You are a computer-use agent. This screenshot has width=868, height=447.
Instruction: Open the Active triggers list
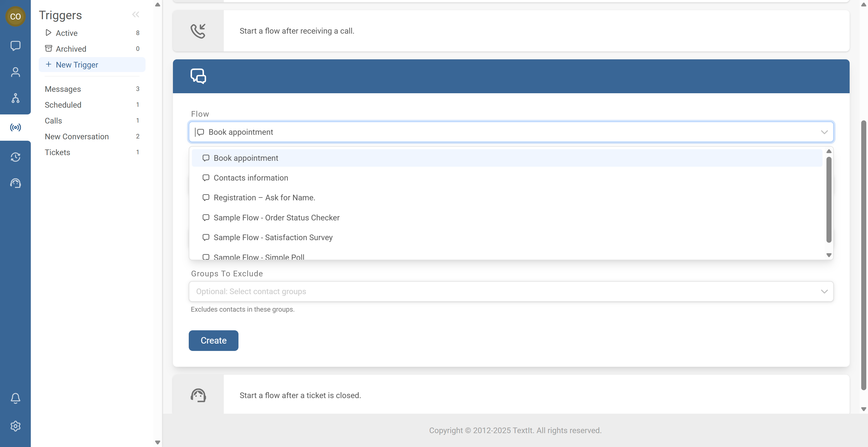(x=67, y=33)
